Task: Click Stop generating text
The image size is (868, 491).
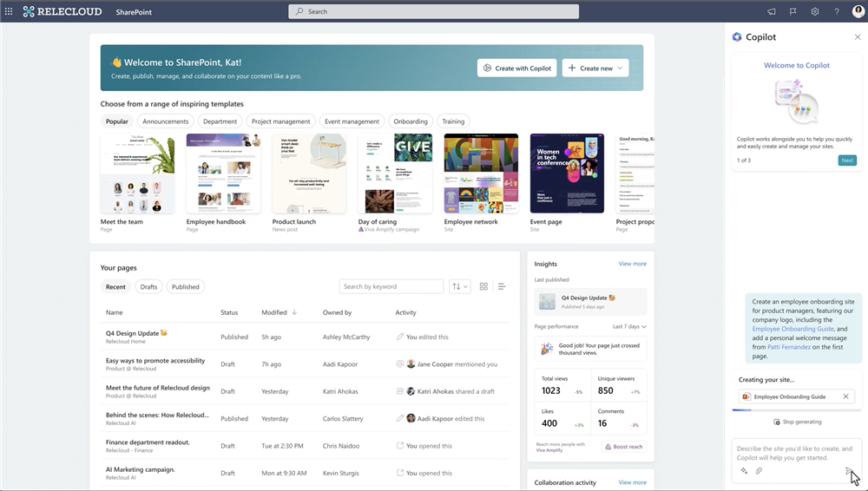Action: click(x=802, y=422)
